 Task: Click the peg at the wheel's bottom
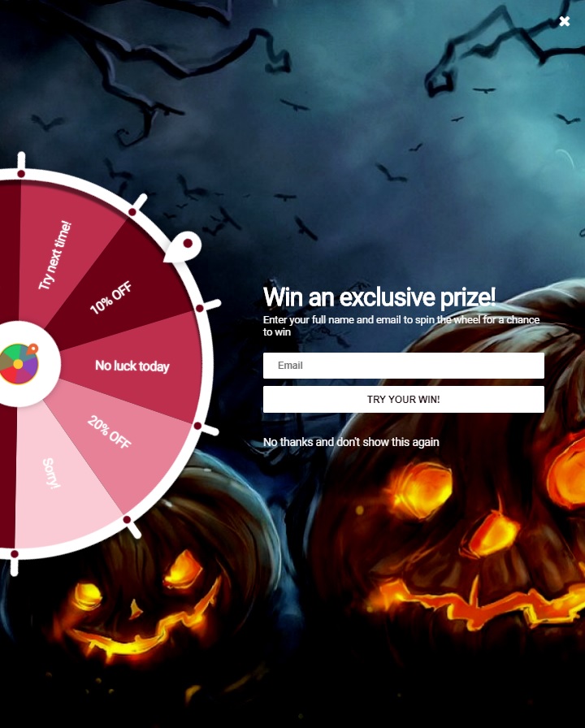[x=15, y=554]
